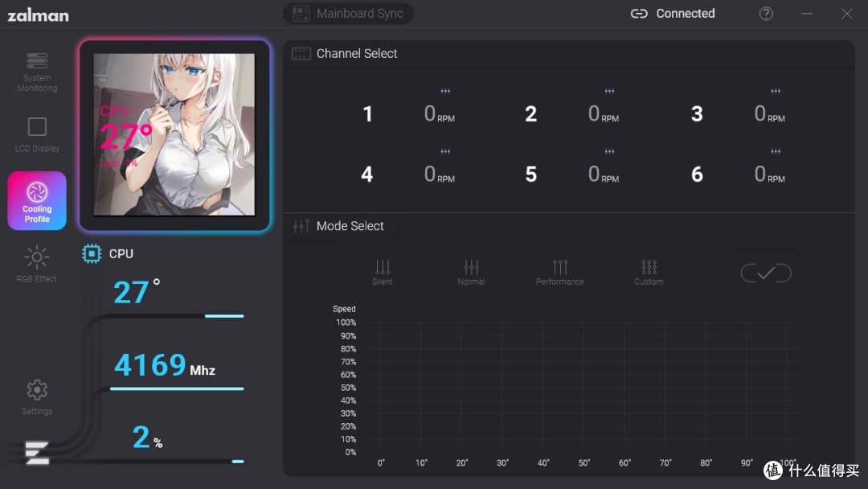Viewport: 868px width, 489px height.
Task: Click the Mode Select sliders icon
Action: click(301, 226)
